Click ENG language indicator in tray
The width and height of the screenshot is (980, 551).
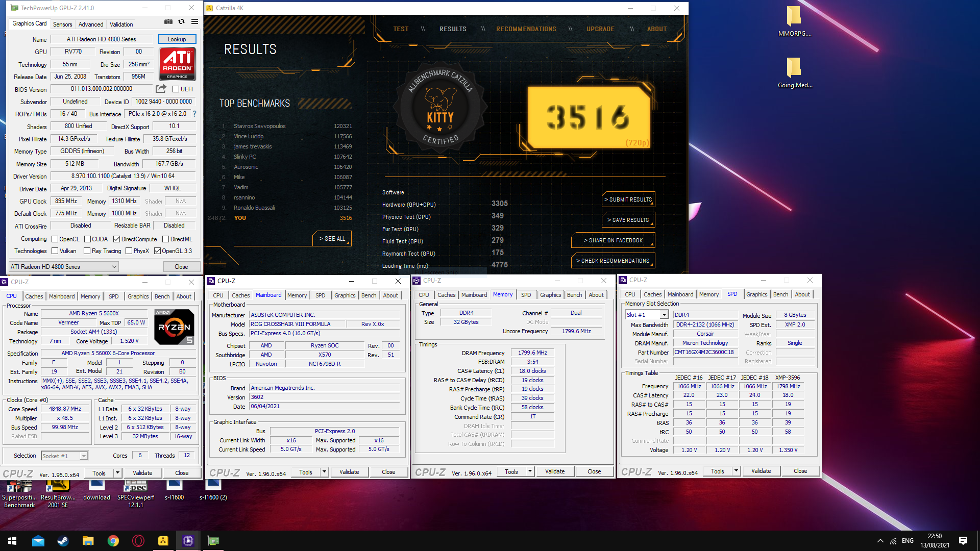point(908,541)
